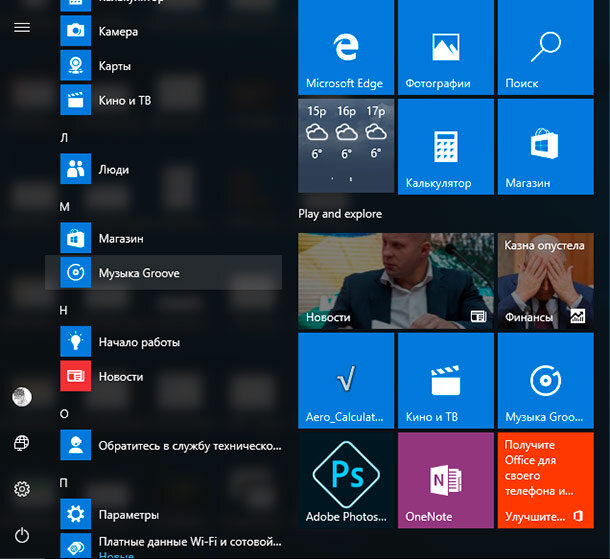The height and width of the screenshot is (559, 610).
Task: Click Play and explore group header
Action: [x=340, y=214]
